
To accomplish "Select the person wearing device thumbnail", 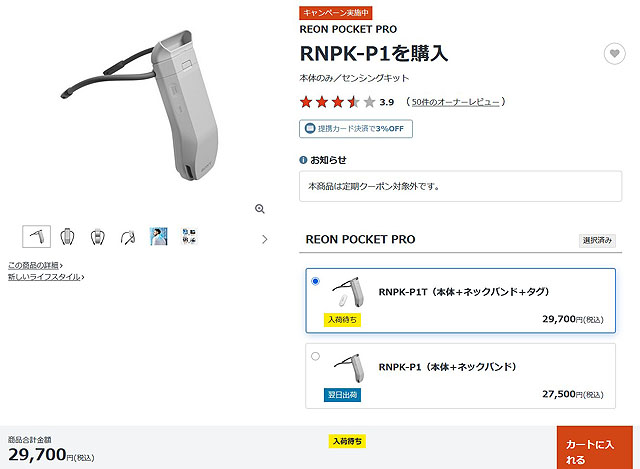I will coord(158,236).
